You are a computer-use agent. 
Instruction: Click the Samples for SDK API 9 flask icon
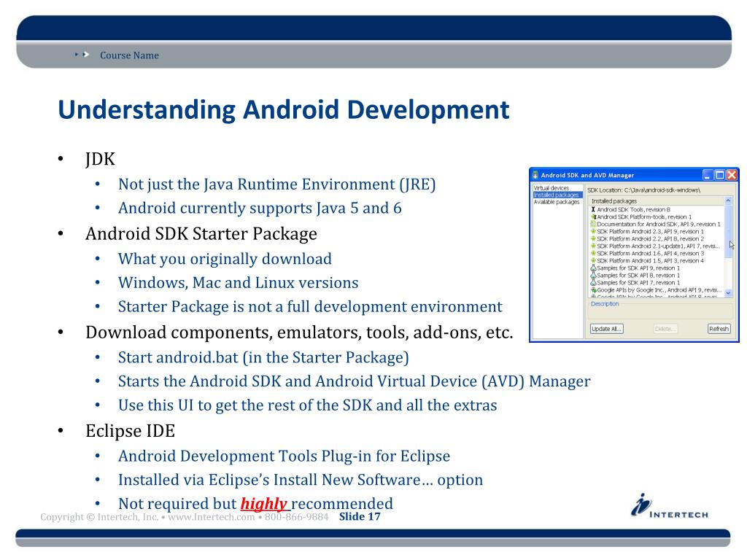pos(594,268)
